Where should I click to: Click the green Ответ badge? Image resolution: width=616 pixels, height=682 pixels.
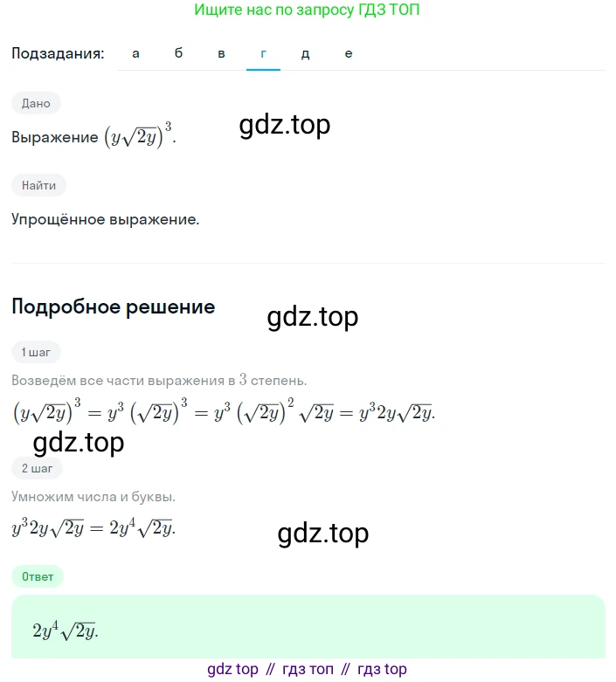pyautogui.click(x=38, y=576)
